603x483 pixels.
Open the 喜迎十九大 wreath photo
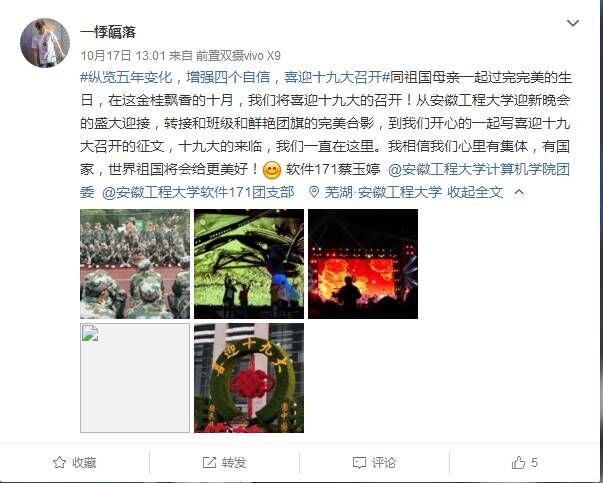(249, 378)
